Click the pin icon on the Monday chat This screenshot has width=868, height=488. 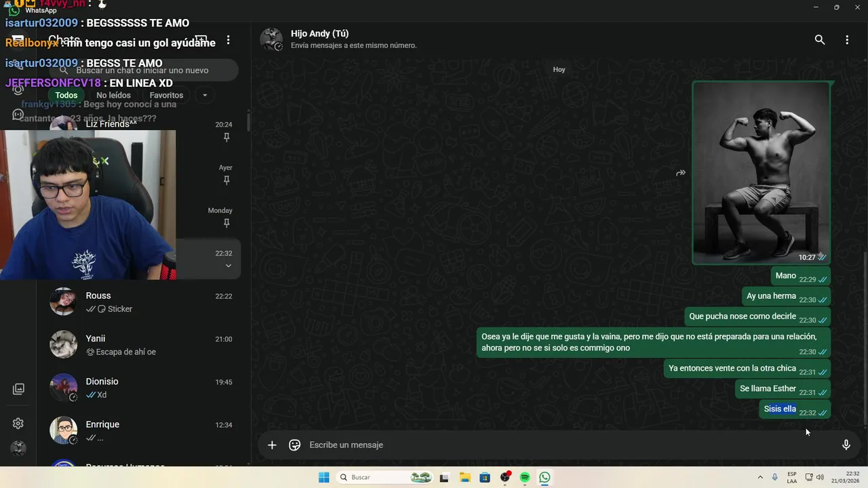click(x=226, y=223)
